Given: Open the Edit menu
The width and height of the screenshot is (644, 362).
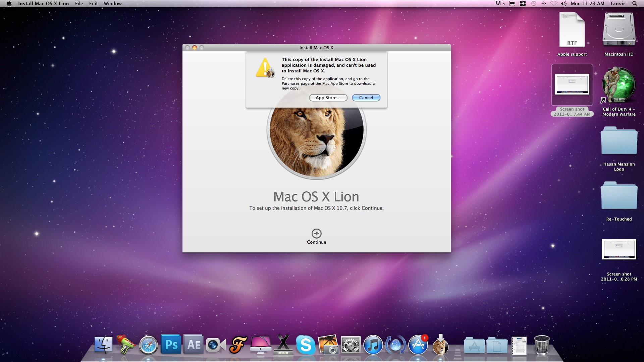Looking at the screenshot, I should pyautogui.click(x=94, y=4).
